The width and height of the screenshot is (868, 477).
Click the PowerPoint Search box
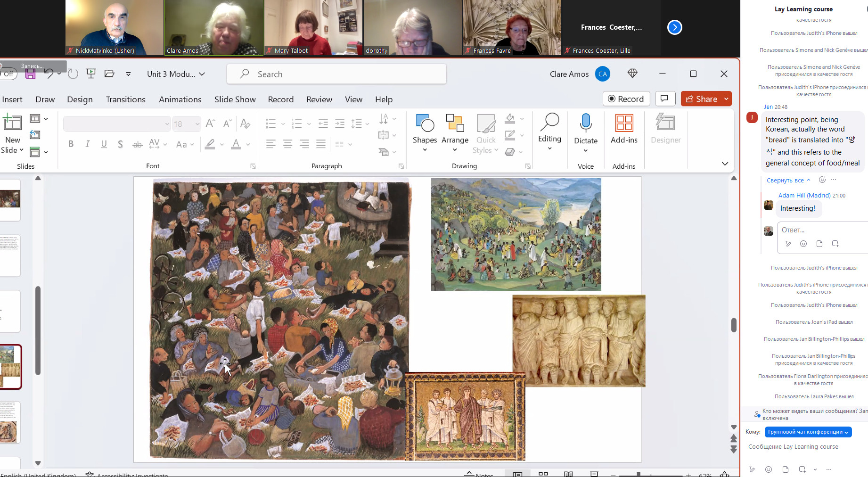click(x=336, y=74)
